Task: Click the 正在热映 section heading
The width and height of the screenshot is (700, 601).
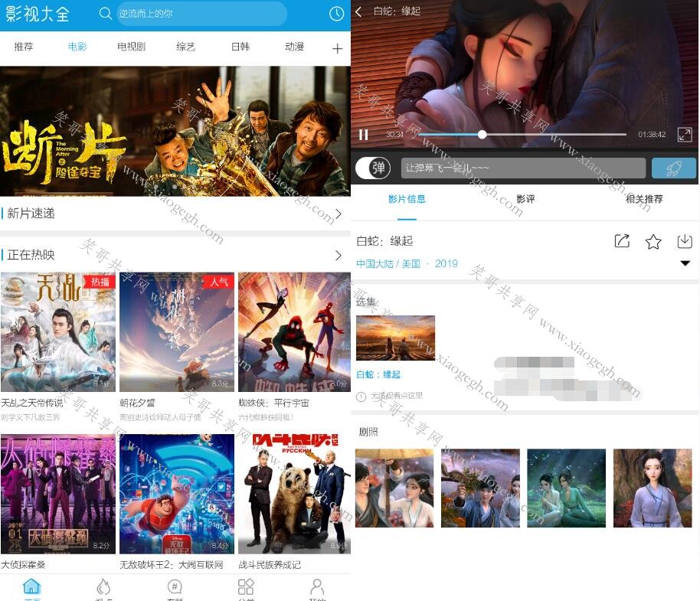Action: coord(31,255)
